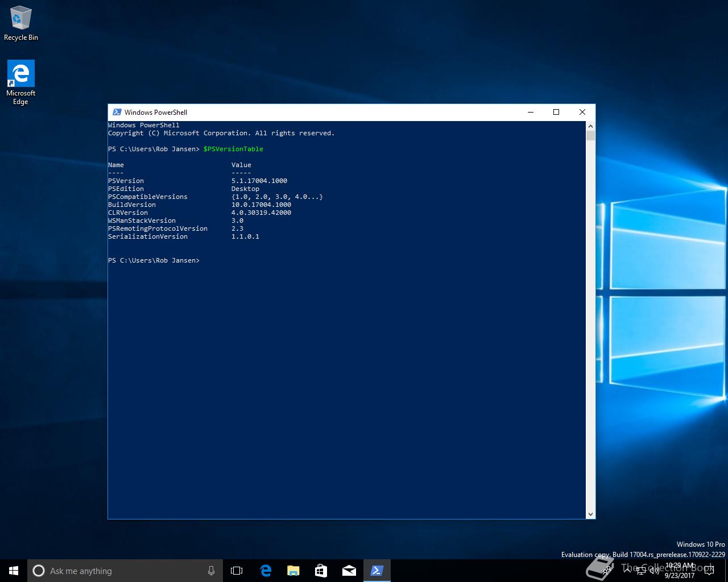728x582 pixels.
Task: Open the network status tray icon
Action: coord(640,571)
